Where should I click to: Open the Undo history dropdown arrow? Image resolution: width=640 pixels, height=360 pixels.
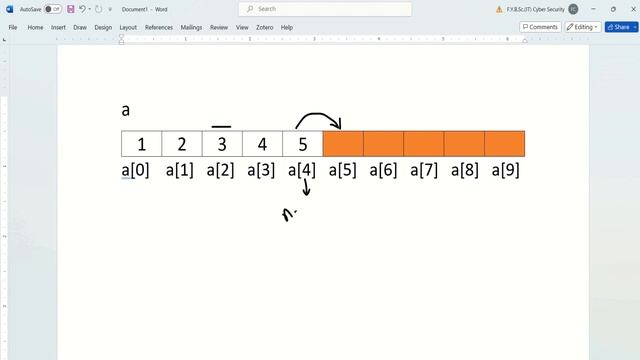point(90,9)
